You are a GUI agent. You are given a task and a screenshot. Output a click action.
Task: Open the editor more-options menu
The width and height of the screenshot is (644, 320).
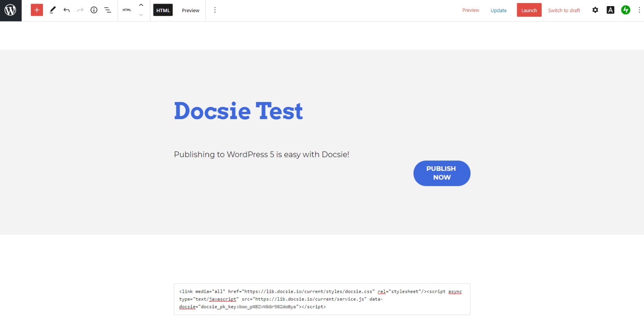[x=639, y=10]
